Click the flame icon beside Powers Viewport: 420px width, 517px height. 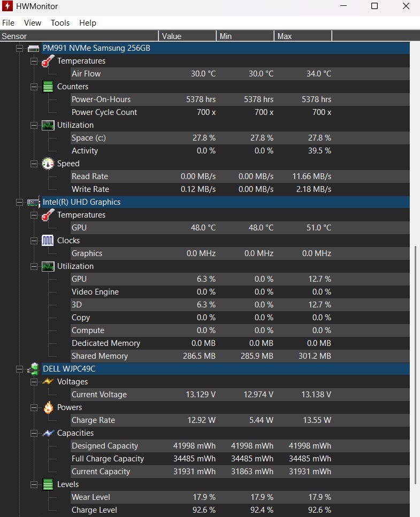pos(48,407)
